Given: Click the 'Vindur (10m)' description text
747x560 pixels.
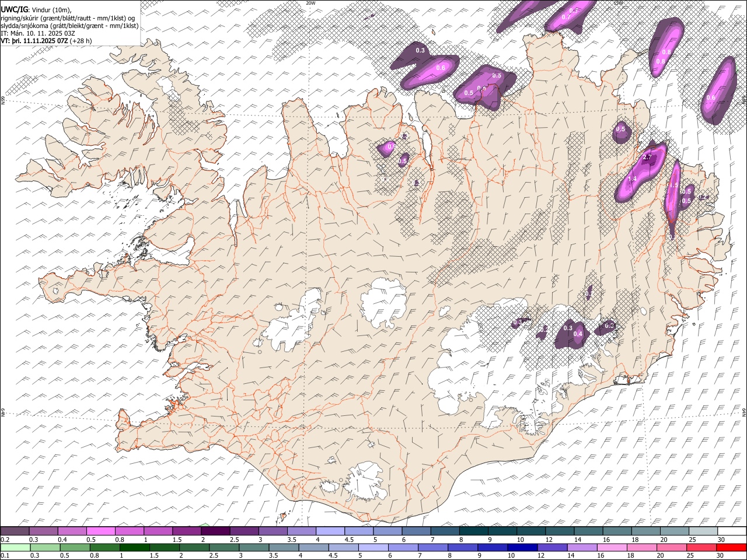Looking at the screenshot, I should (50, 9).
